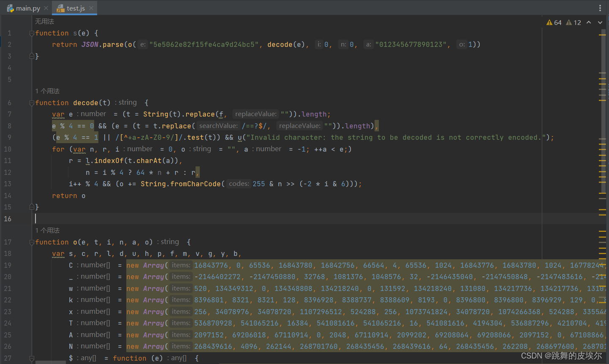Click fold end marker on line 15
Screen dimensions: 609x364
[x=32, y=207]
